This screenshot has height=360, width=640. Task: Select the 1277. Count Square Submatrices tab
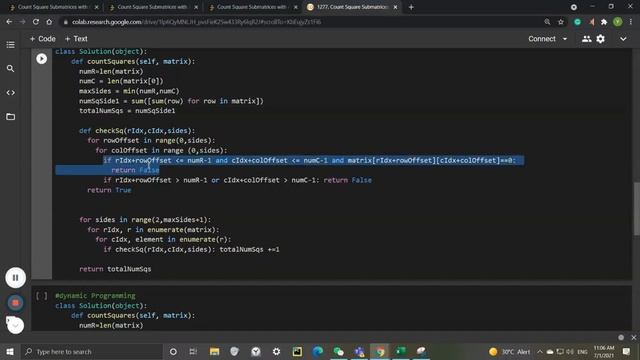click(x=352, y=7)
